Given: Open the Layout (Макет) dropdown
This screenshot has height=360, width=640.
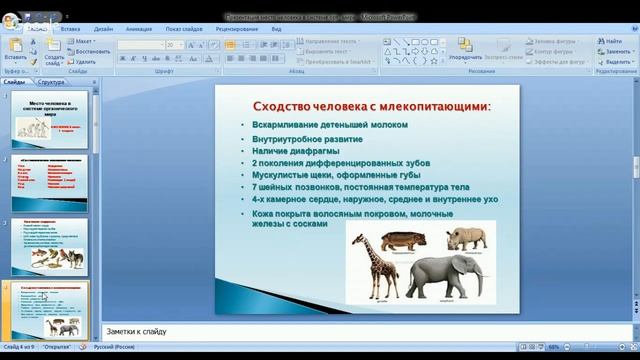Looking at the screenshot, I should click(82, 41).
